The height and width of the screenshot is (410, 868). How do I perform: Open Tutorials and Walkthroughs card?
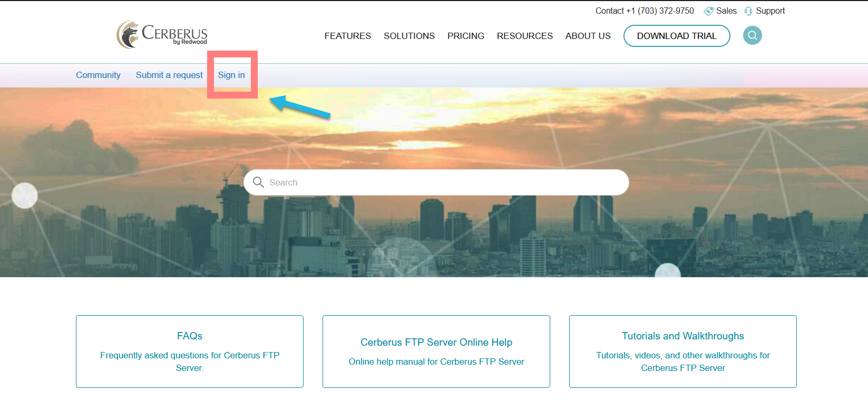[683, 352]
